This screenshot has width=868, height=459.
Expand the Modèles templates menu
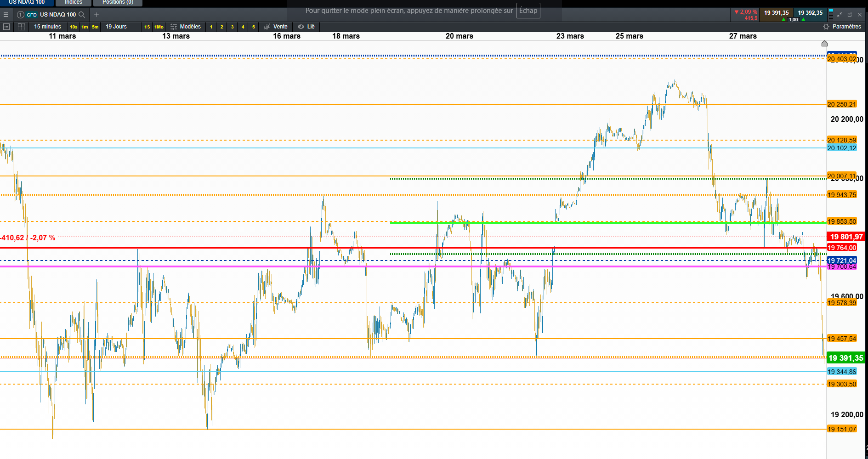point(186,27)
